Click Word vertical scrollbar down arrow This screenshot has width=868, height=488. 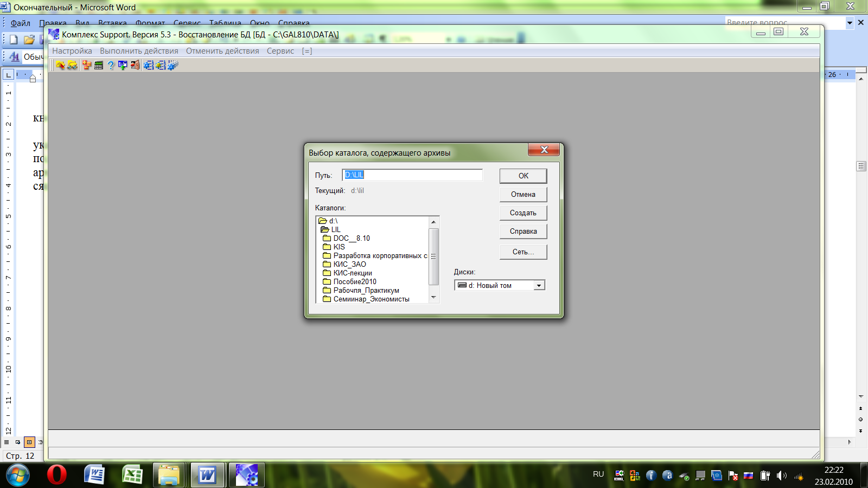tap(861, 396)
